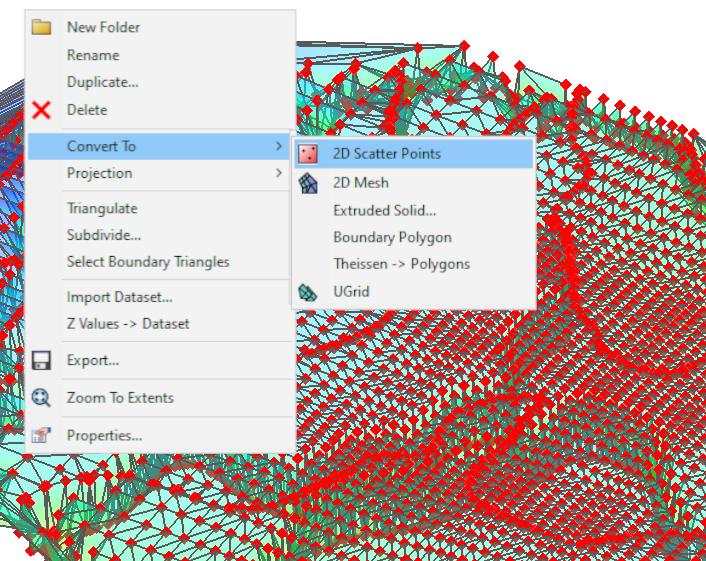Click the New Folder icon
Image resolution: width=706 pixels, height=561 pixels.
click(x=41, y=27)
